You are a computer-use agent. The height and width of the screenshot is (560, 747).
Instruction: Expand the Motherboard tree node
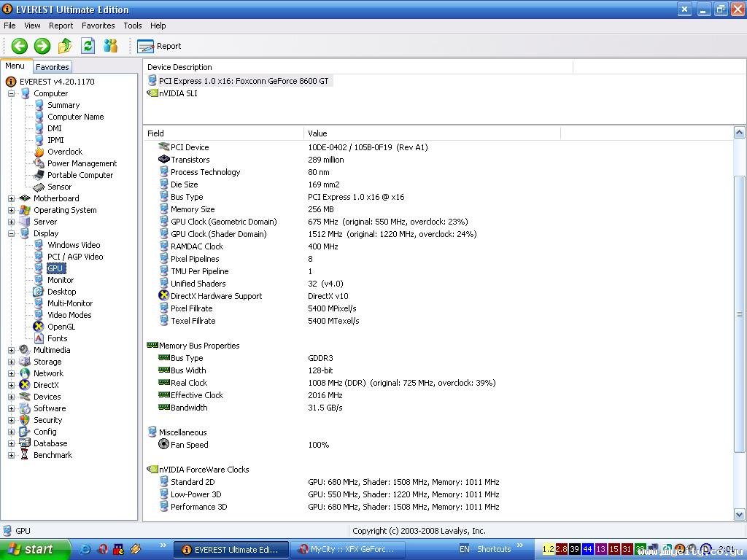pos(11,198)
